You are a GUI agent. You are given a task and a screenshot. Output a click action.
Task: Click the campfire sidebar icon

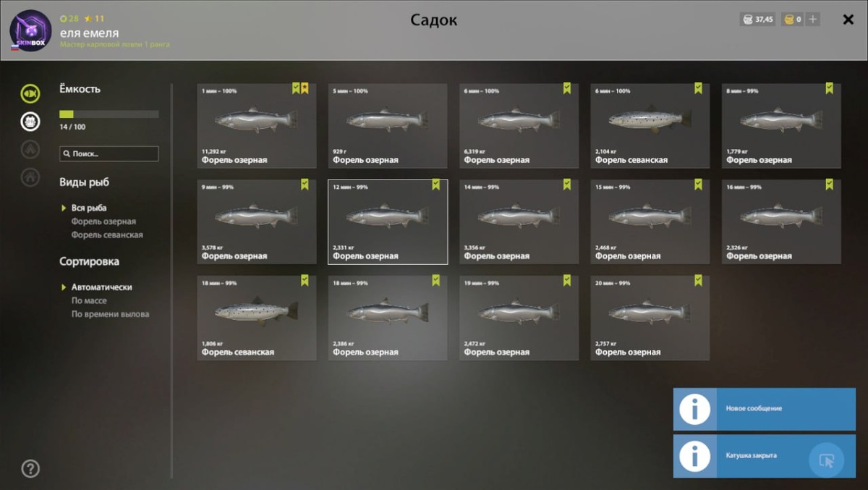coord(30,149)
